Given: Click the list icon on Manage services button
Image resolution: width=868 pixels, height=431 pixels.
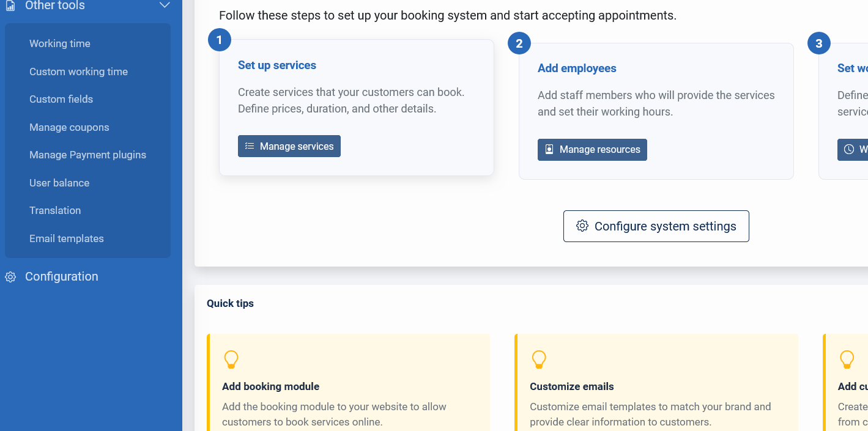Looking at the screenshot, I should click(x=250, y=146).
